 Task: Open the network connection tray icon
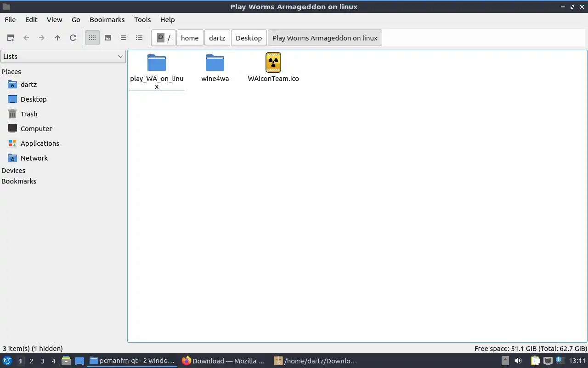548,361
